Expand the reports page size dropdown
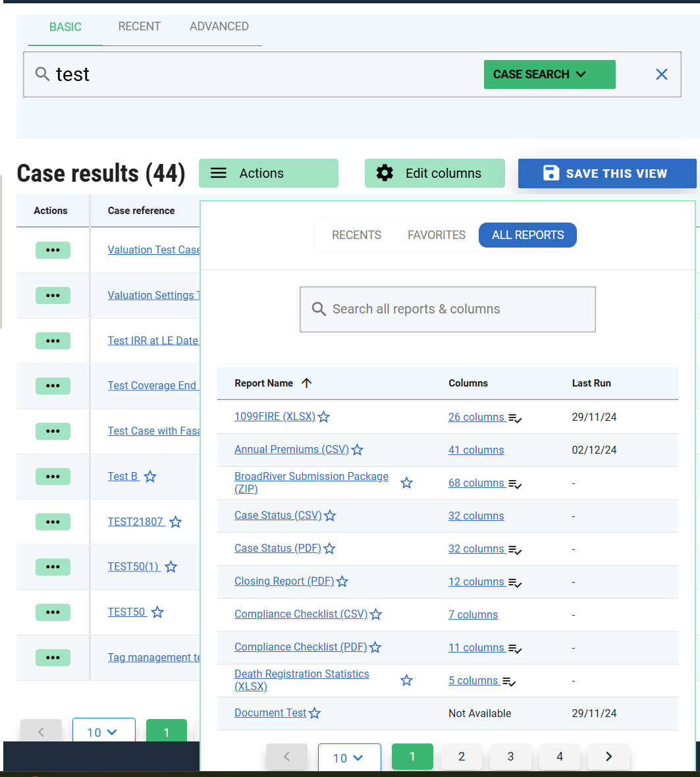 349,757
